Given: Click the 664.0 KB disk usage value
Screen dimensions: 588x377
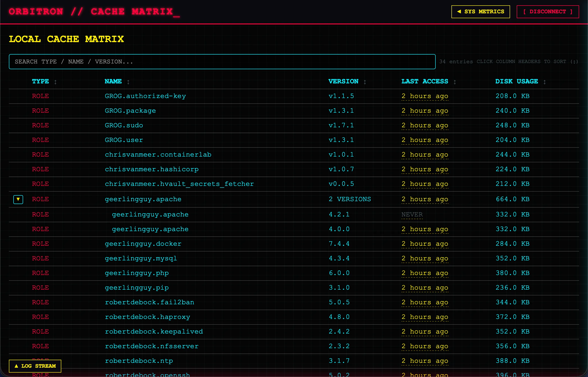Looking at the screenshot, I should pos(513,199).
